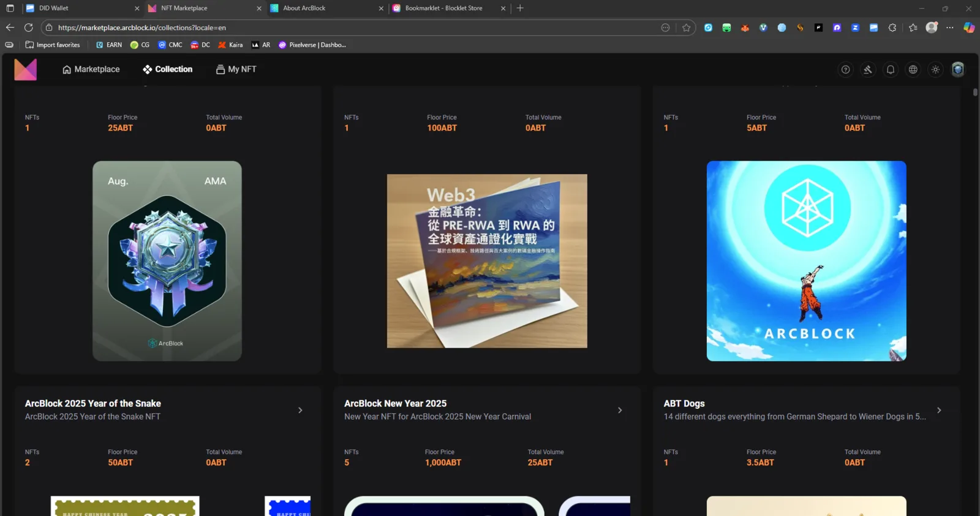Open the Pixelverse Dashboard bookmark
980x516 pixels.
[312, 45]
